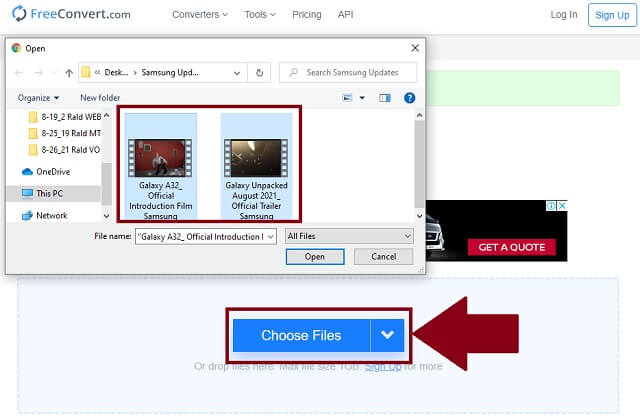The image size is (640, 419).
Task: Click the Choose Files button
Action: point(301,335)
